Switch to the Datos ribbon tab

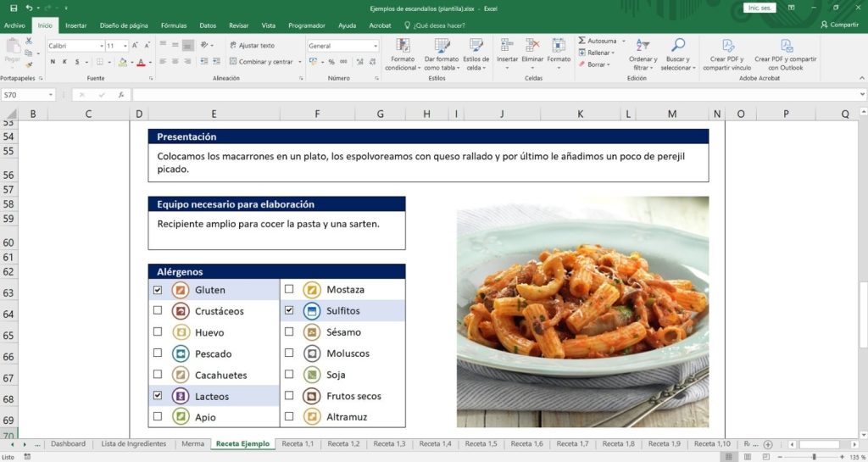pyautogui.click(x=208, y=25)
